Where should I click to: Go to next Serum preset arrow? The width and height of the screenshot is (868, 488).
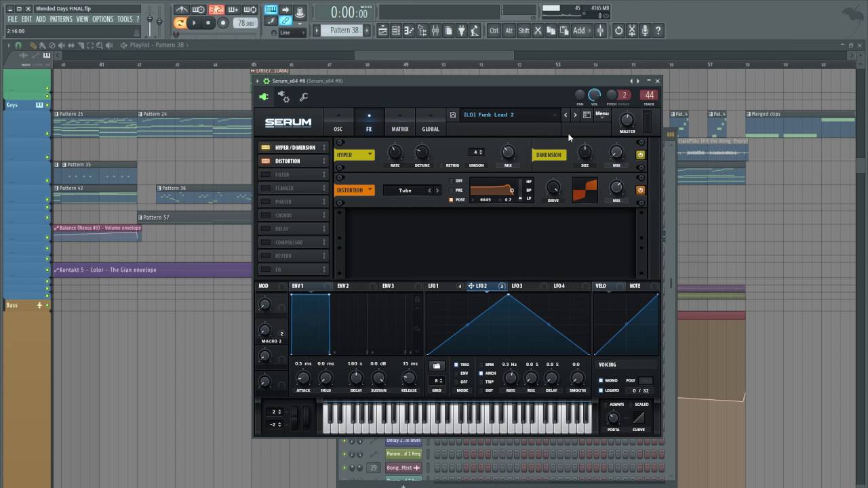click(x=575, y=115)
